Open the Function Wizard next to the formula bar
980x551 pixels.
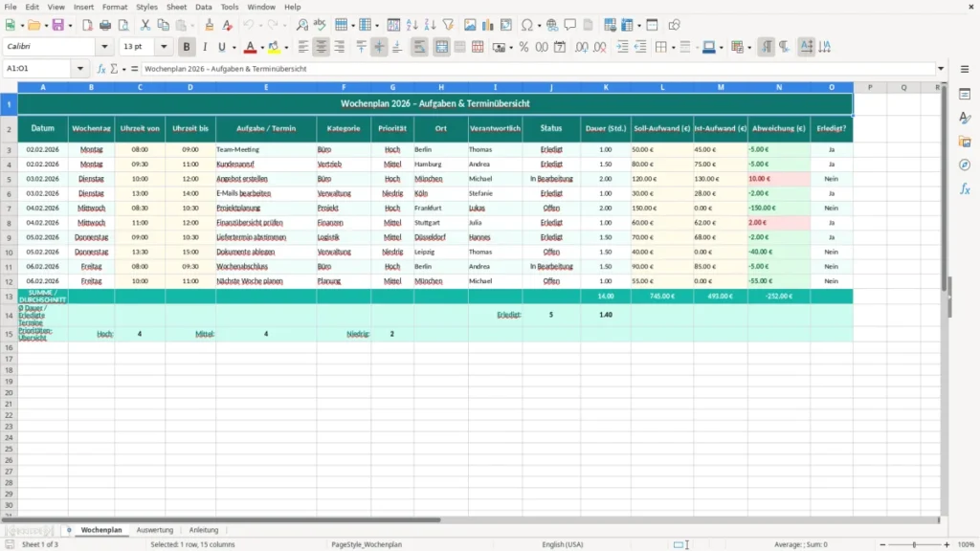click(x=101, y=69)
